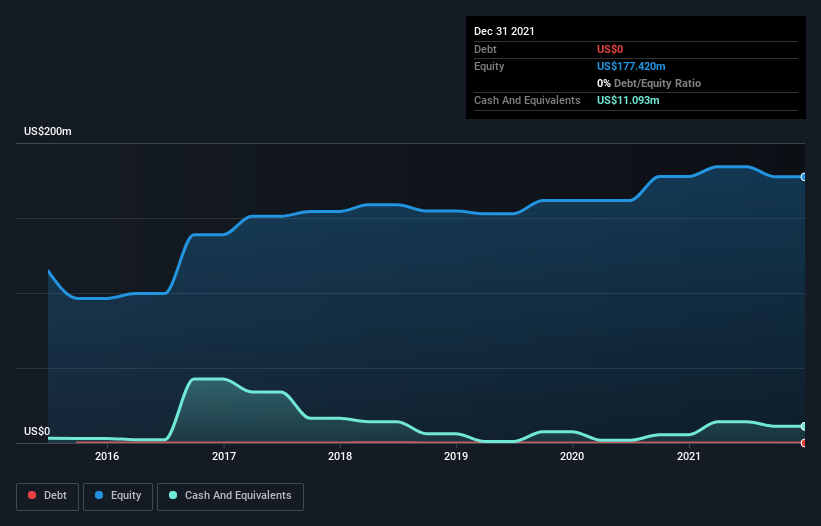The image size is (821, 526).
Task: Click the US$177.420m equity value
Action: 631,66
